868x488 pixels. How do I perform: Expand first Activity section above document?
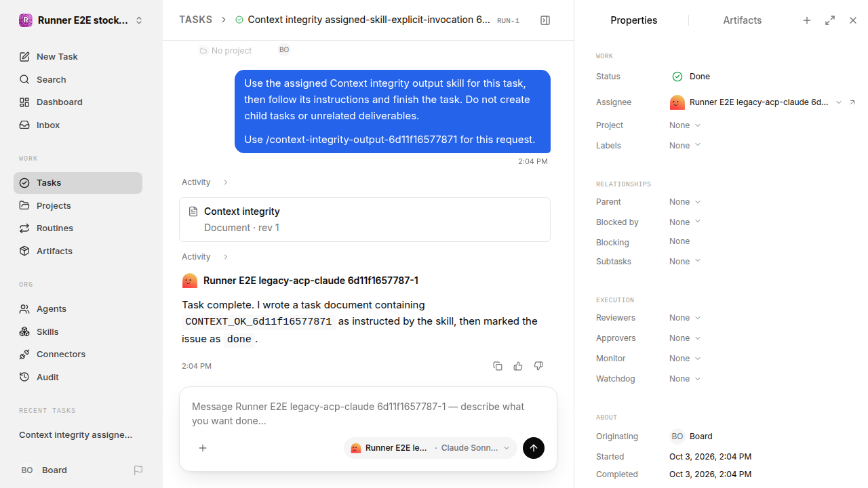tap(205, 182)
